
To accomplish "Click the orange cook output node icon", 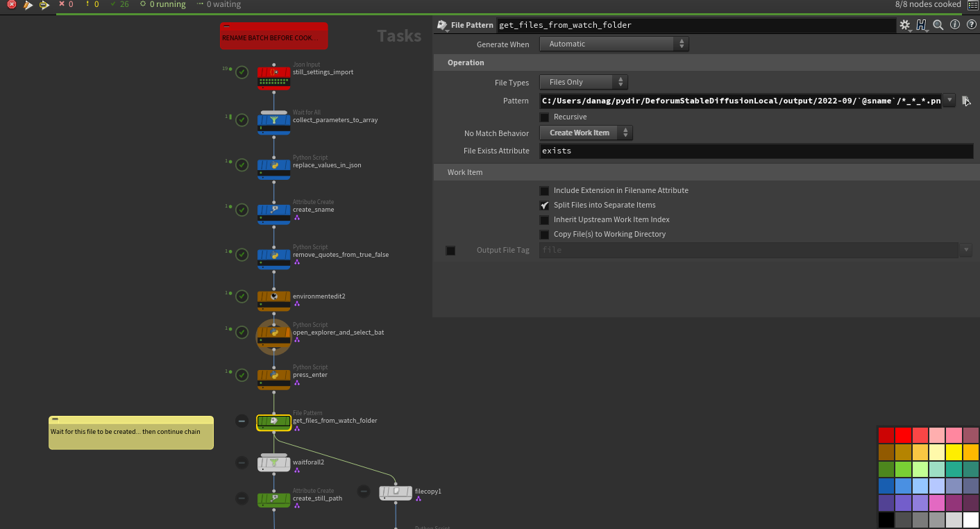I will 28,4.
